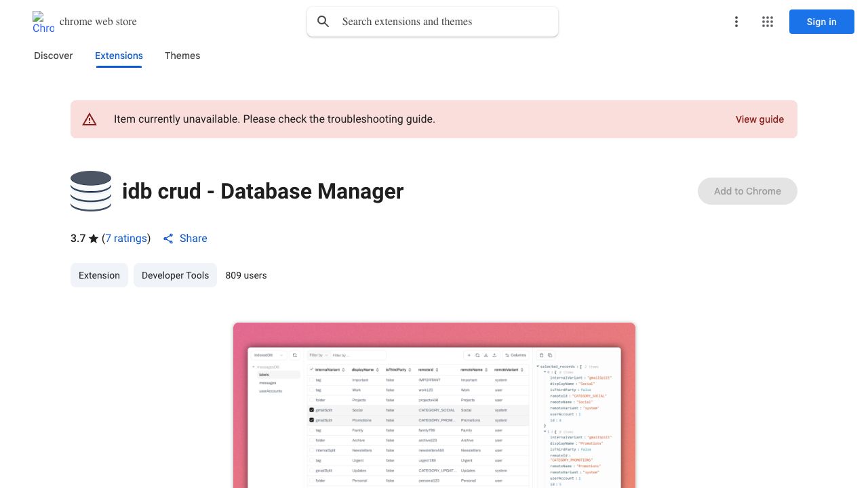Click the Chrome Web Store logo

tap(43, 22)
